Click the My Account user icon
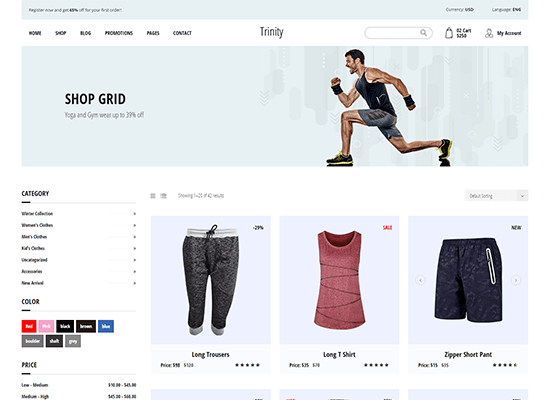 (489, 33)
